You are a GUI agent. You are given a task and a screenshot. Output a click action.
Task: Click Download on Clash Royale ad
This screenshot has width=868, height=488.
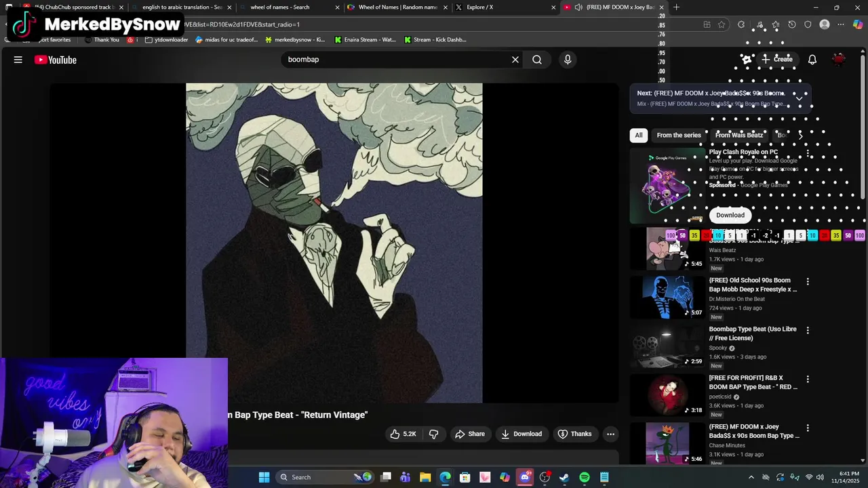pos(730,215)
